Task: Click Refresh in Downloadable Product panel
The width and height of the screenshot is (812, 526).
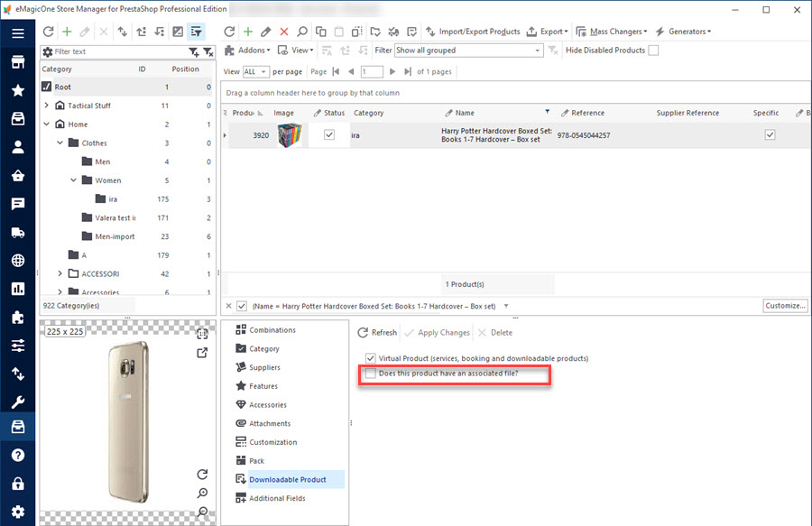Action: point(377,332)
